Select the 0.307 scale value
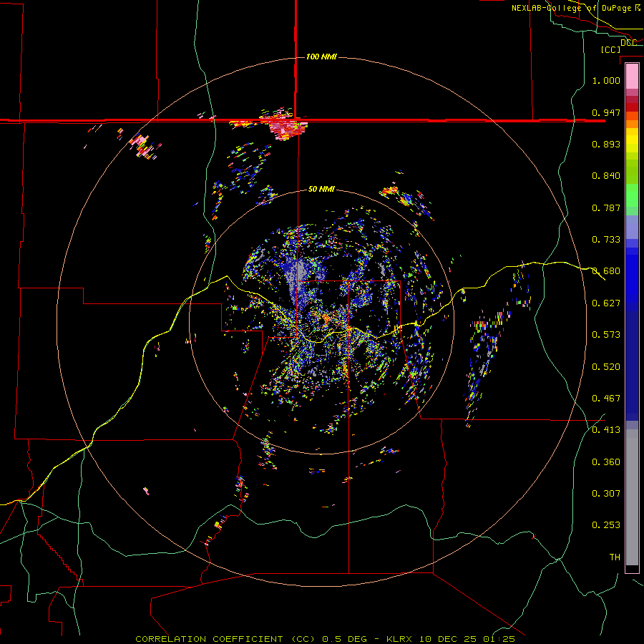Screen dimensions: 644x644 tap(606, 493)
